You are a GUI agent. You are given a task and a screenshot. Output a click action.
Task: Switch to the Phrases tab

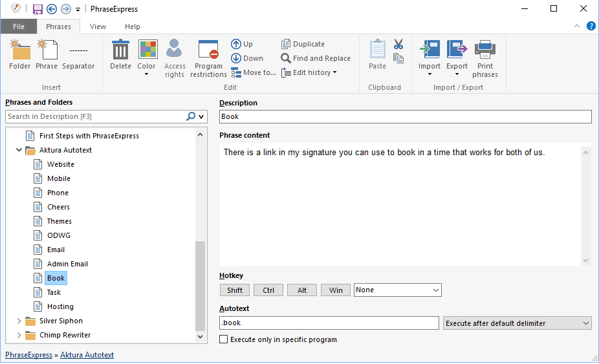click(x=58, y=27)
